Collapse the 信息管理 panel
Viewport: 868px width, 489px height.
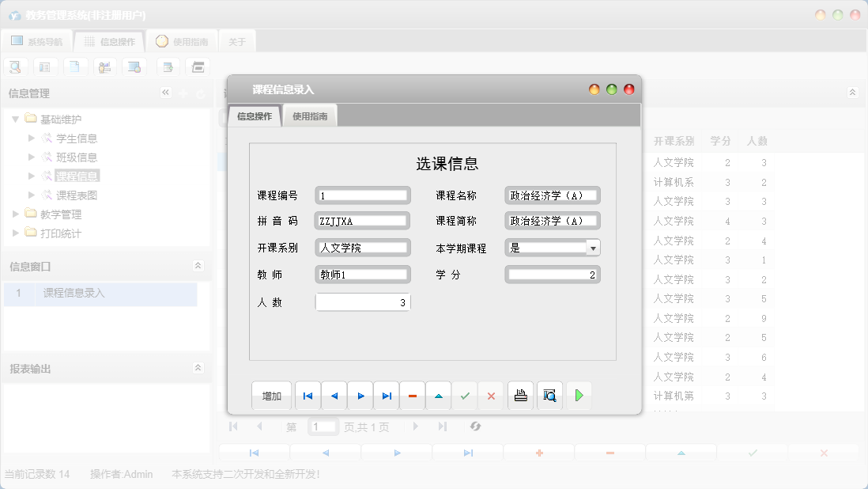[x=166, y=93]
